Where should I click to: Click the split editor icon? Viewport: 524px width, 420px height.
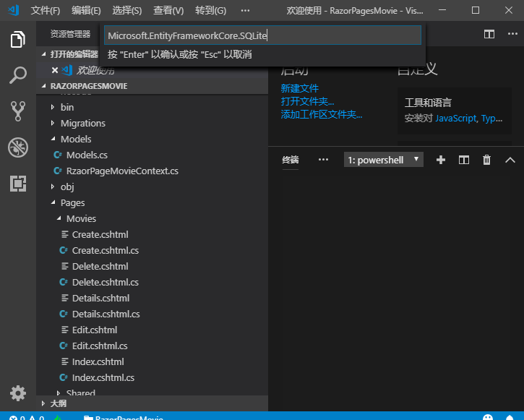489,34
